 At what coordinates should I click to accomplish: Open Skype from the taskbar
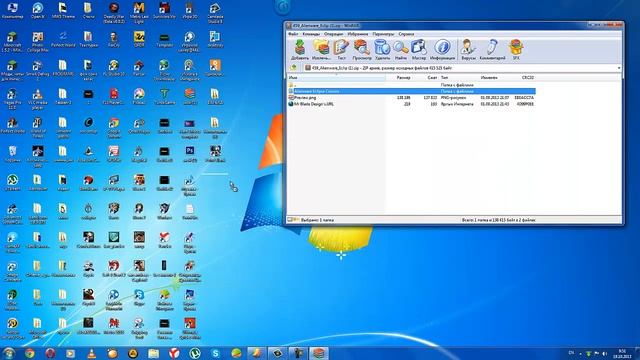pyautogui.click(x=216, y=353)
